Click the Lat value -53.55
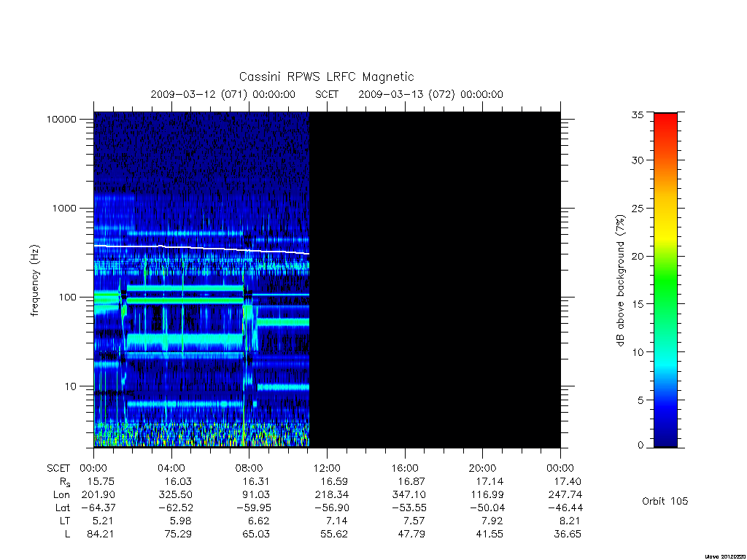Screen dimensions: 747x560 (x=409, y=507)
